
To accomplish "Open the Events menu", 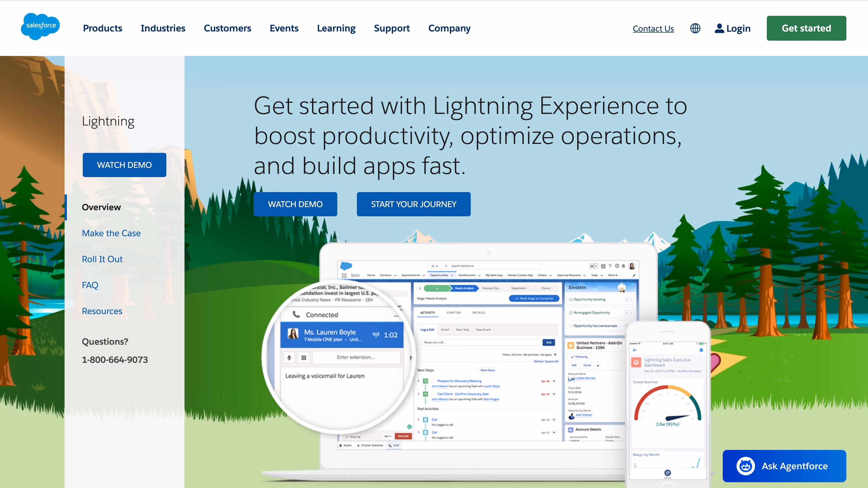I will 284,28.
